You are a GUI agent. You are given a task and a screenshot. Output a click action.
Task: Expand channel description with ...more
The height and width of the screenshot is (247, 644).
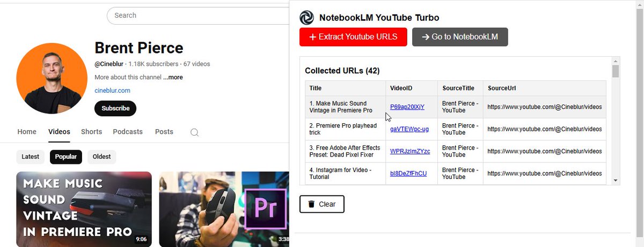pyautogui.click(x=173, y=77)
